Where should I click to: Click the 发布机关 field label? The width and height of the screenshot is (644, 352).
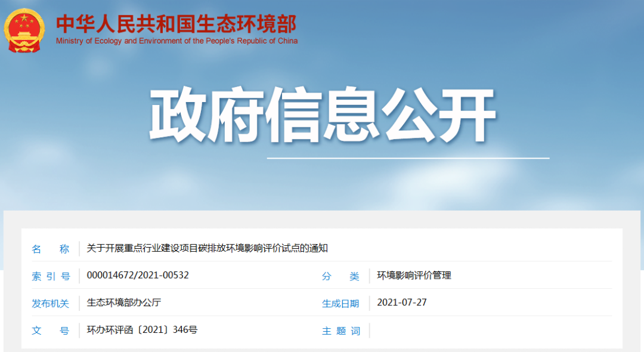51,304
